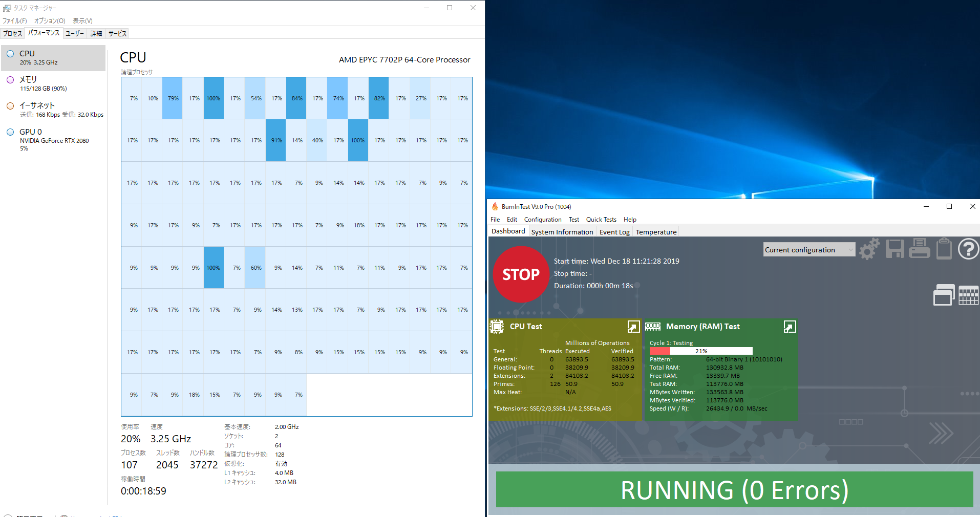Open BurnInTest test preferences gear icon
The image size is (980, 517).
click(869, 249)
